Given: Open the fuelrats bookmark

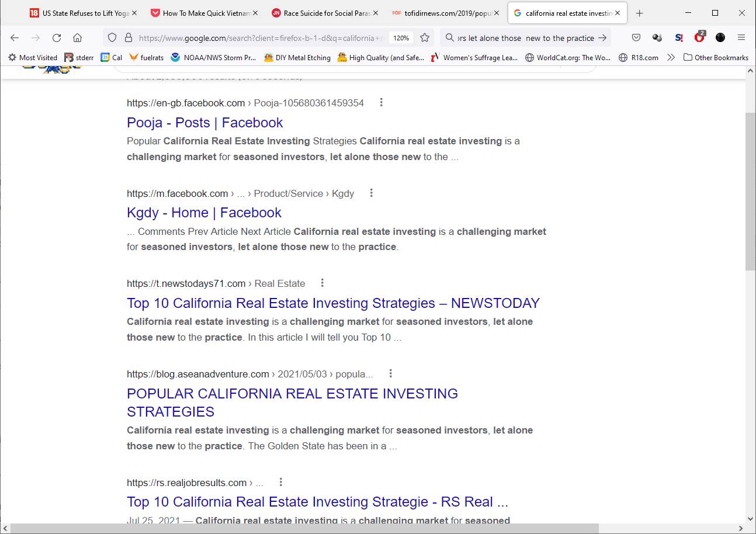Looking at the screenshot, I should coord(147,57).
